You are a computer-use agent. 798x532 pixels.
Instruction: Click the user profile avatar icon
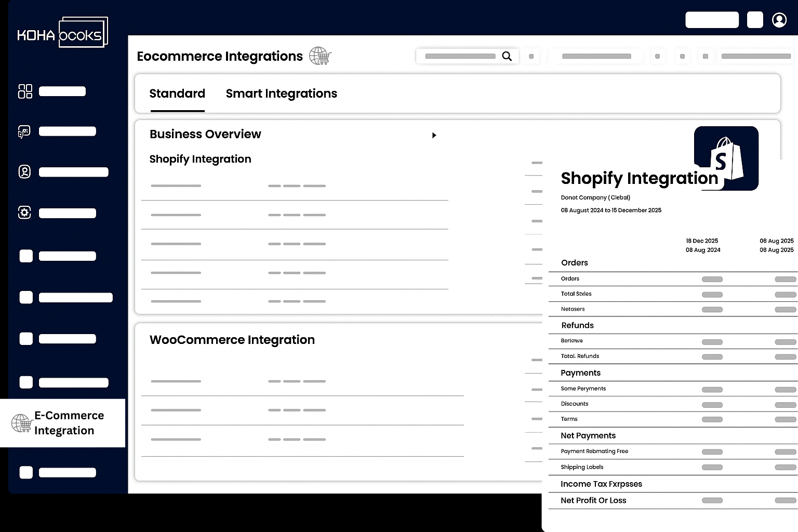(x=779, y=20)
